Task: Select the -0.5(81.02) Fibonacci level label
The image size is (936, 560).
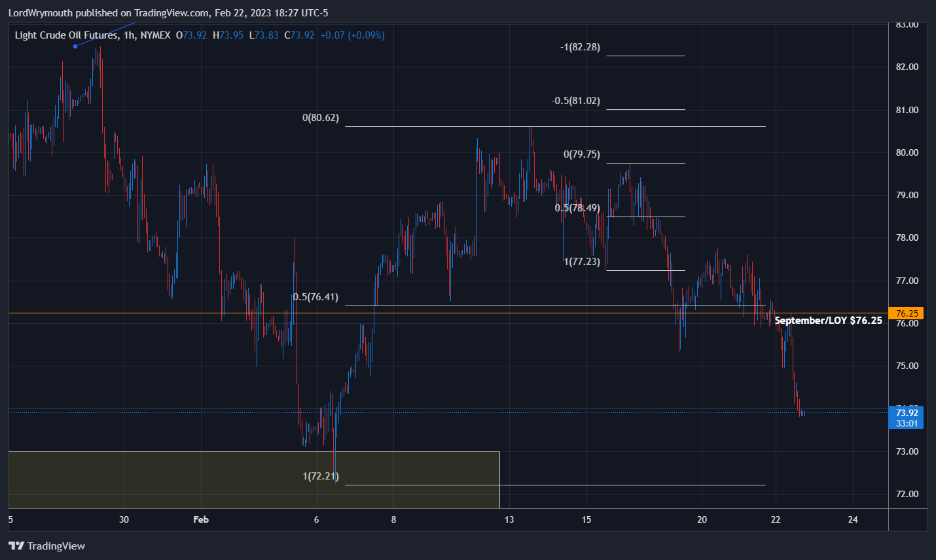Action: pyautogui.click(x=575, y=101)
